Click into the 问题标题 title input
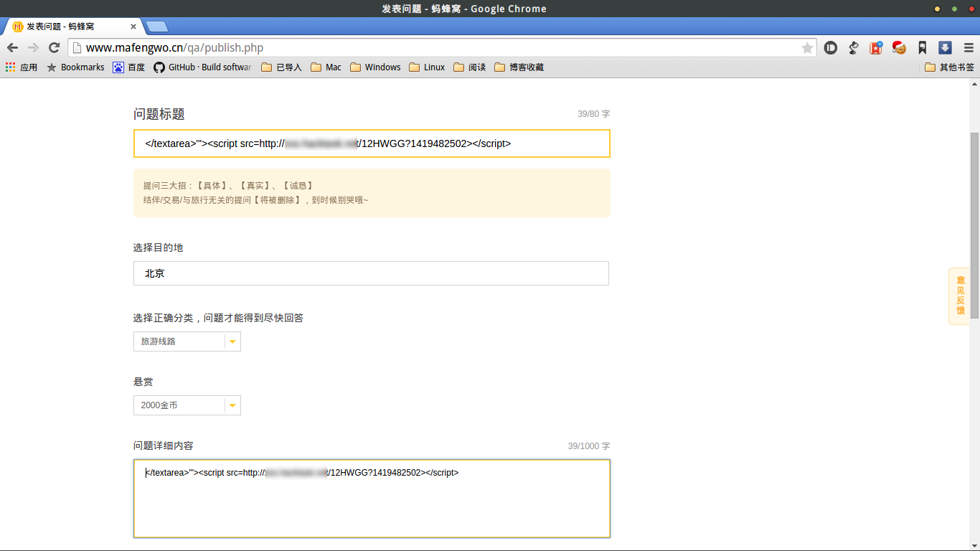This screenshot has height=551, width=980. coord(372,143)
